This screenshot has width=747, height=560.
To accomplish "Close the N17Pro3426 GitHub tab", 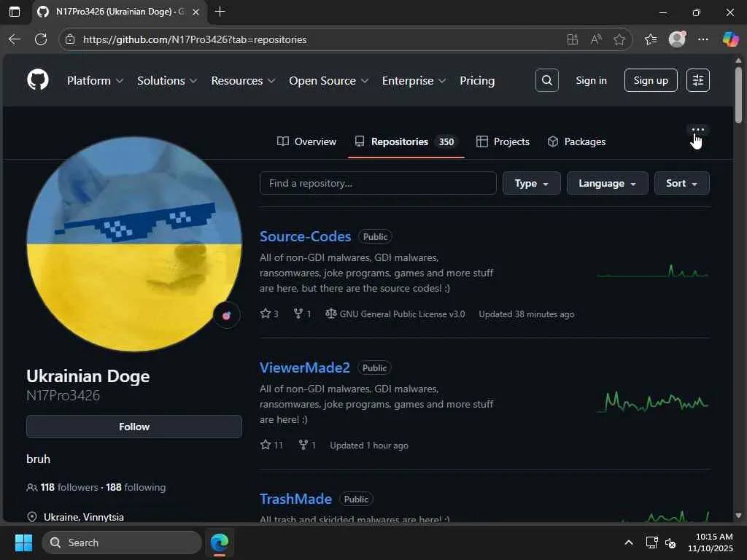I will click(x=196, y=12).
